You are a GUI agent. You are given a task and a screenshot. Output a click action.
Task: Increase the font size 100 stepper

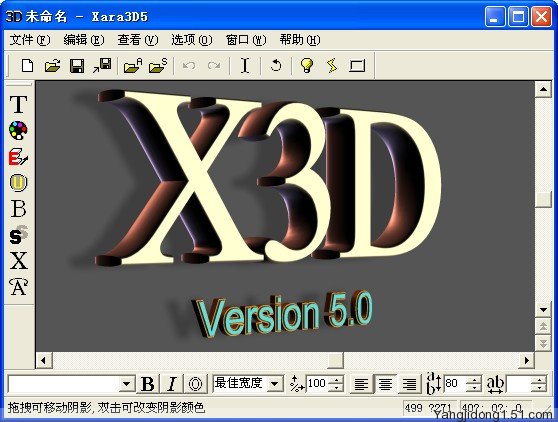[336, 380]
